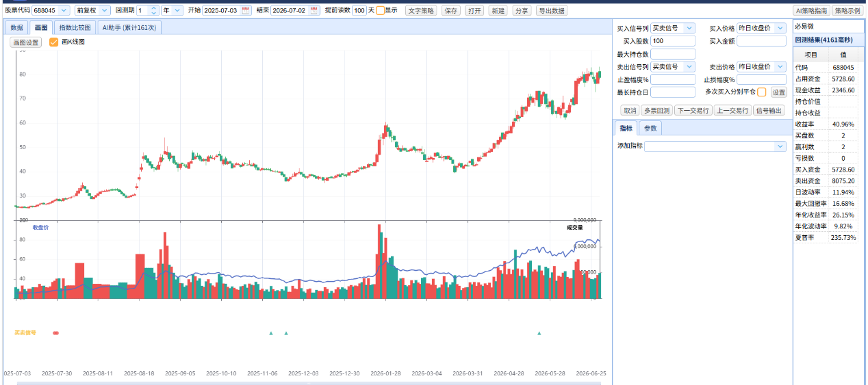Open the start date calendar picker
The width and height of the screenshot is (868, 385).
pos(246,10)
